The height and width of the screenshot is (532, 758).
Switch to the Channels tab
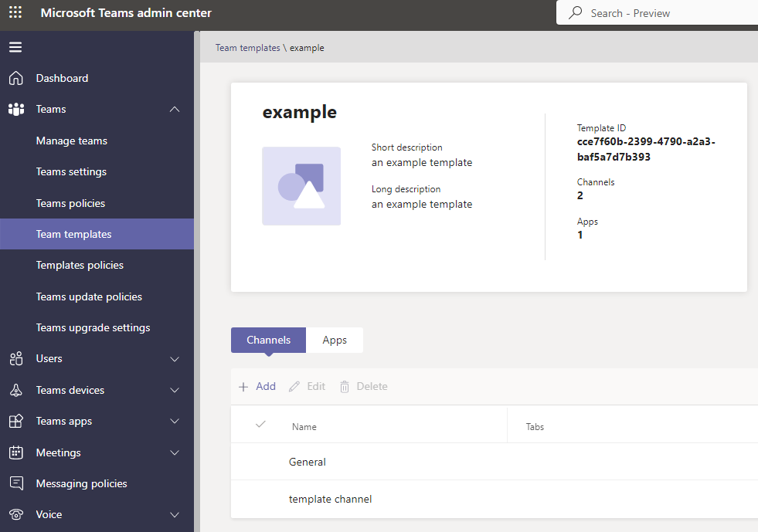[268, 341]
